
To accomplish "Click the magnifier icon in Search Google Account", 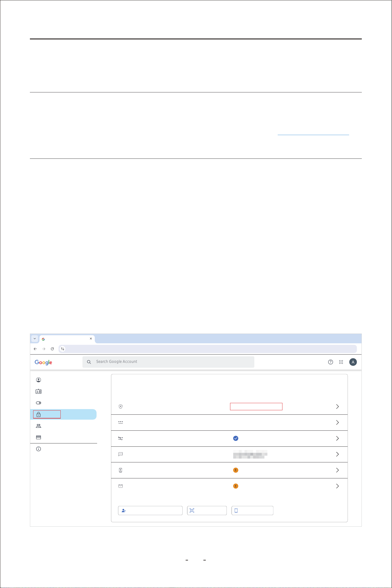I will coord(89,362).
